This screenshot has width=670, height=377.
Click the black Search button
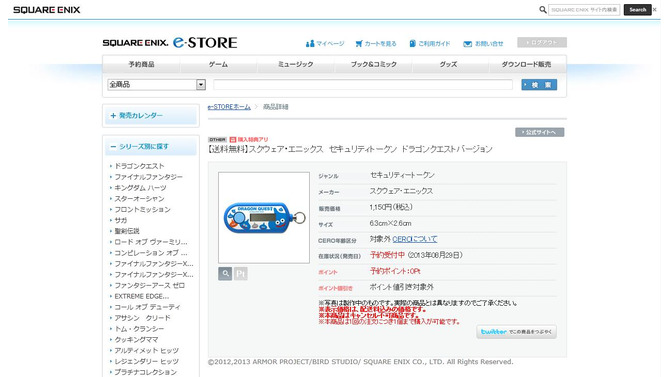(637, 9)
